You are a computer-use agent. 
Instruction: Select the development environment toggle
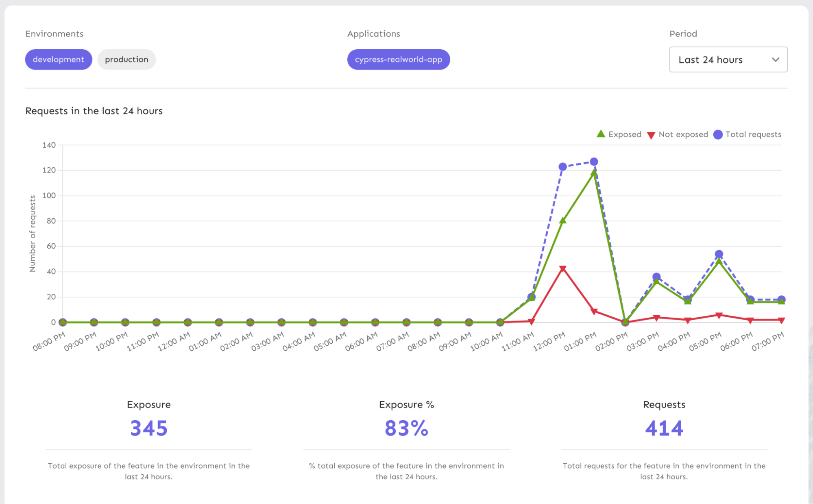point(58,59)
